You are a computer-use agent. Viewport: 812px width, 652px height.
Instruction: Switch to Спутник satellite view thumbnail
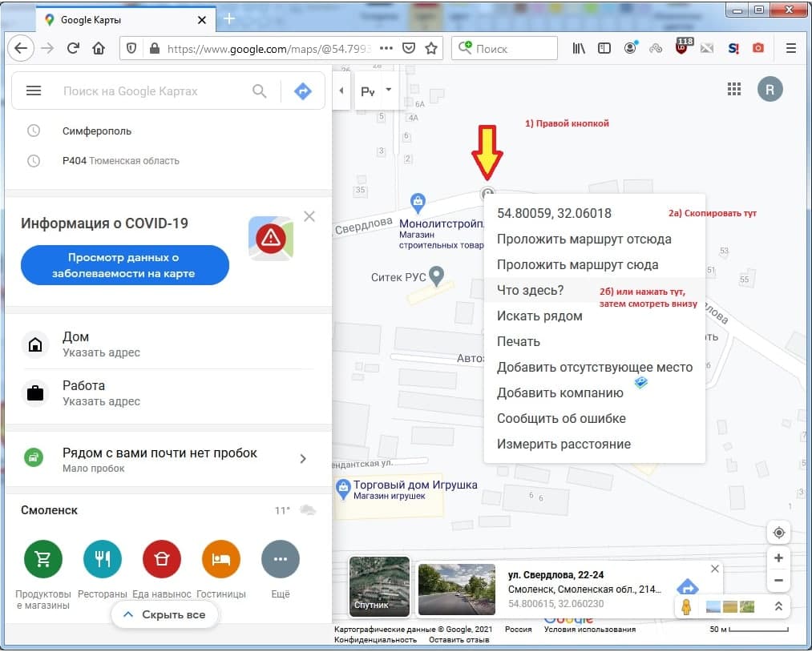[380, 587]
